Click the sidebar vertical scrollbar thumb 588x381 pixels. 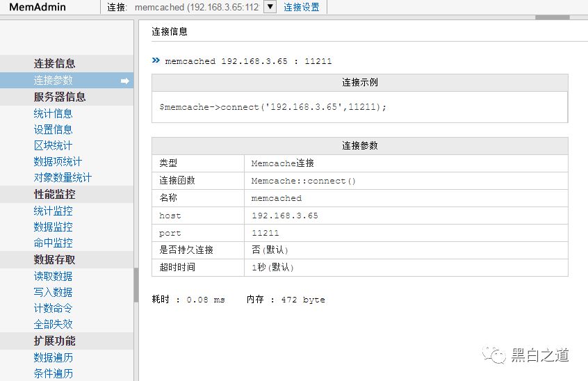pos(136,285)
